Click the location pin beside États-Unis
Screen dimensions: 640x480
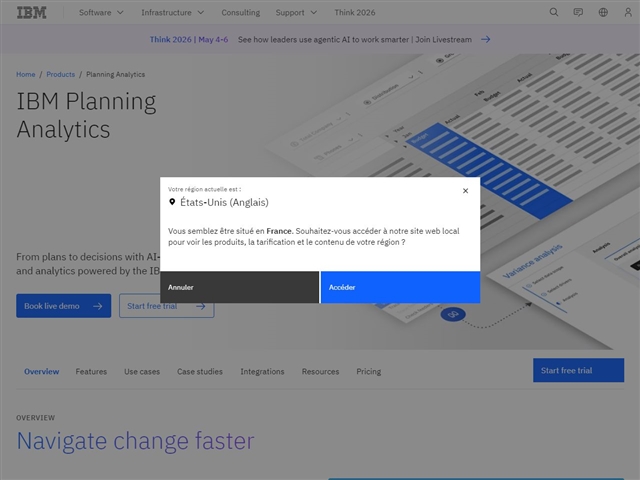click(172, 202)
